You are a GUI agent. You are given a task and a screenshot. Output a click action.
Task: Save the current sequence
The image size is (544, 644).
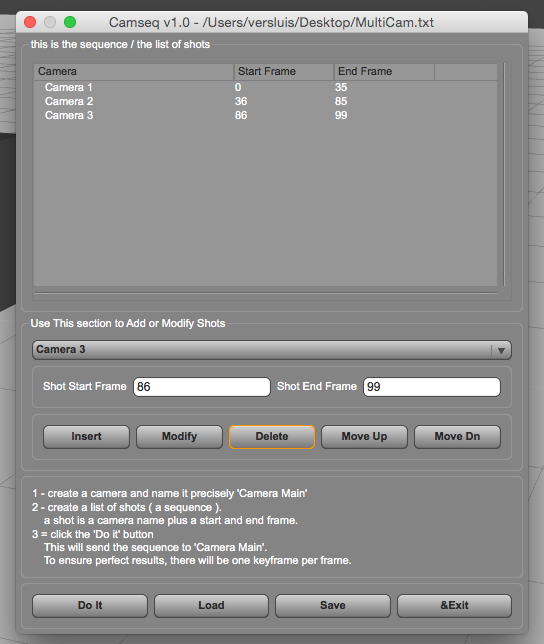coord(333,606)
